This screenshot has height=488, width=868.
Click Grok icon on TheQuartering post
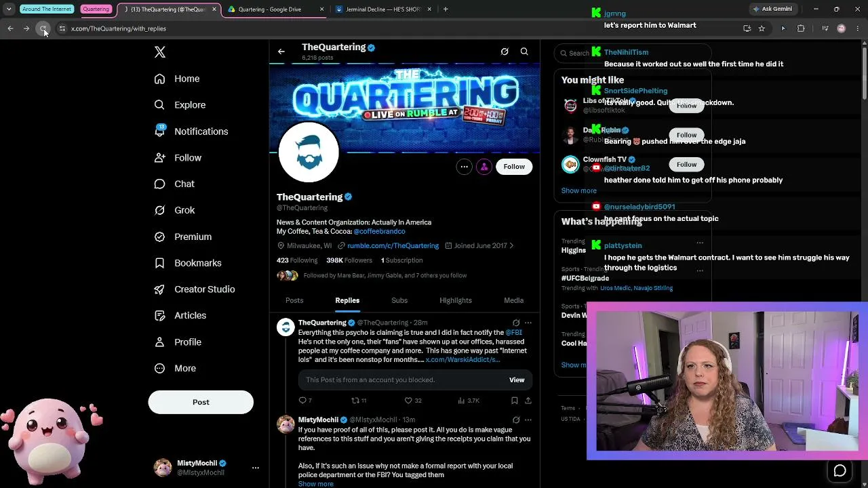click(516, 323)
